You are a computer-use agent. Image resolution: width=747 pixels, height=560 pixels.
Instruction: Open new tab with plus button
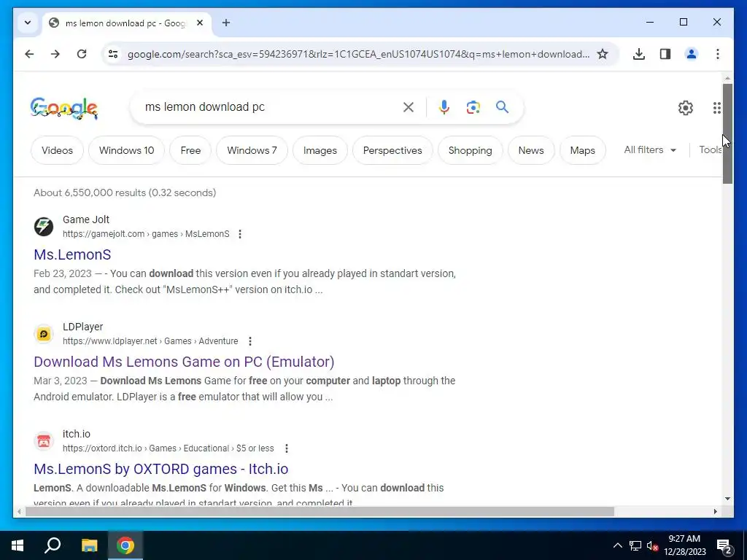click(x=226, y=23)
